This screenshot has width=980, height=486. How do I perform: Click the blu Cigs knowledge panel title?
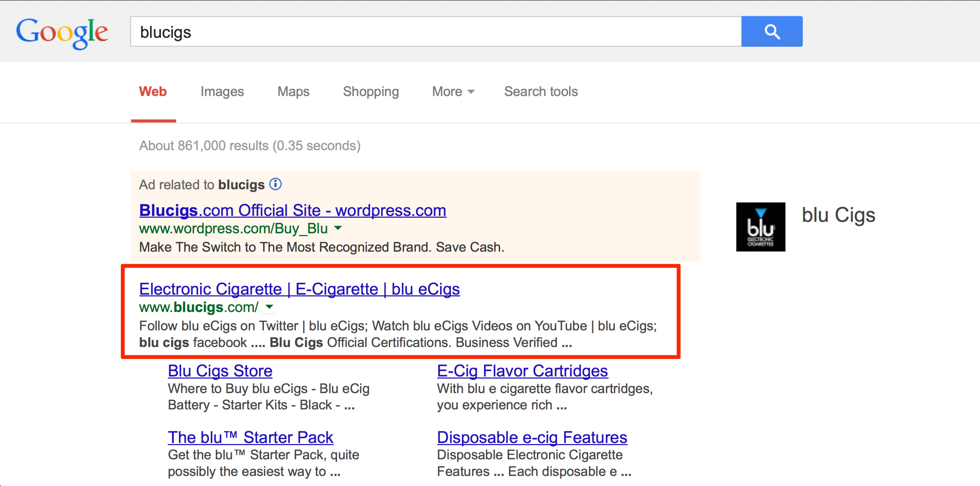839,215
